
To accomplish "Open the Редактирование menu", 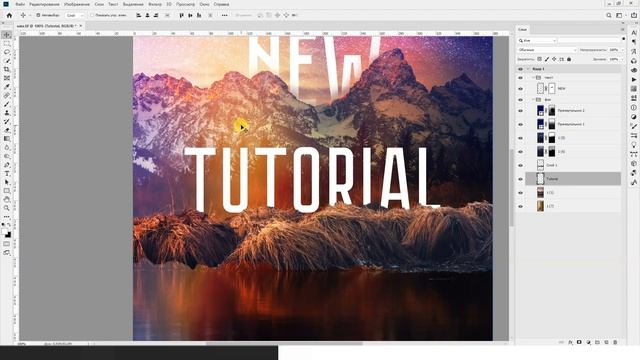I will point(44,4).
